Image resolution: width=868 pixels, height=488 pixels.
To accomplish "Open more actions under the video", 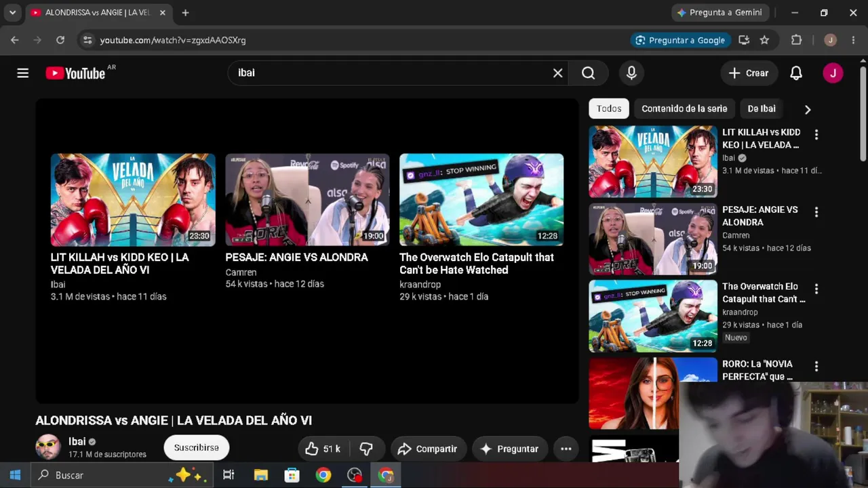I will (566, 449).
